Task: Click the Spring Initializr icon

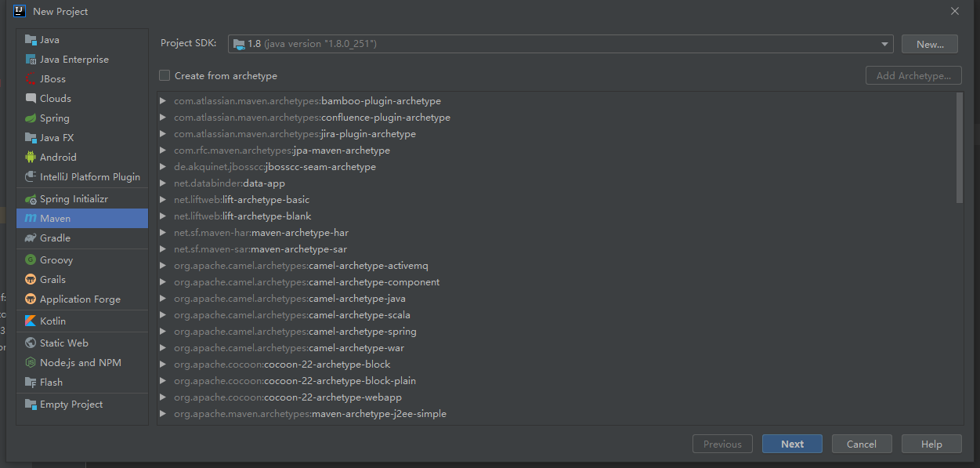Action: (31, 199)
